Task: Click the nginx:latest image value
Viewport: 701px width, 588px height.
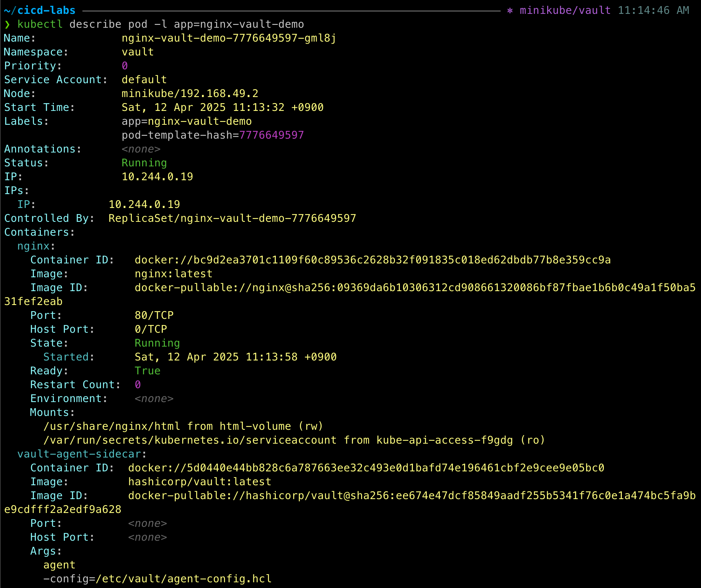Action: [x=173, y=274]
